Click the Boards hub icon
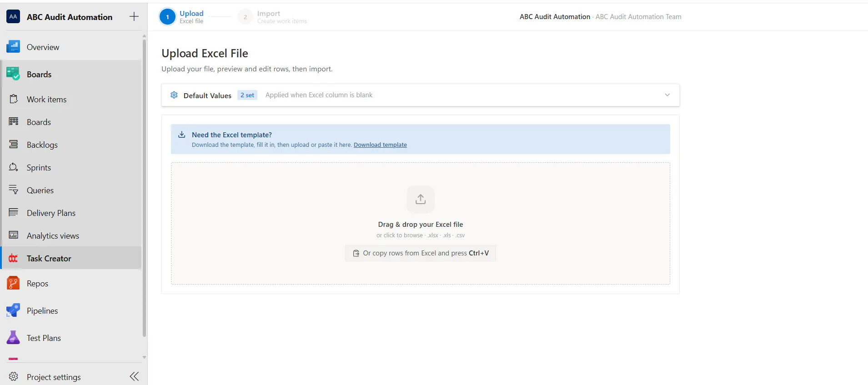This screenshot has width=868, height=385. 13,74
